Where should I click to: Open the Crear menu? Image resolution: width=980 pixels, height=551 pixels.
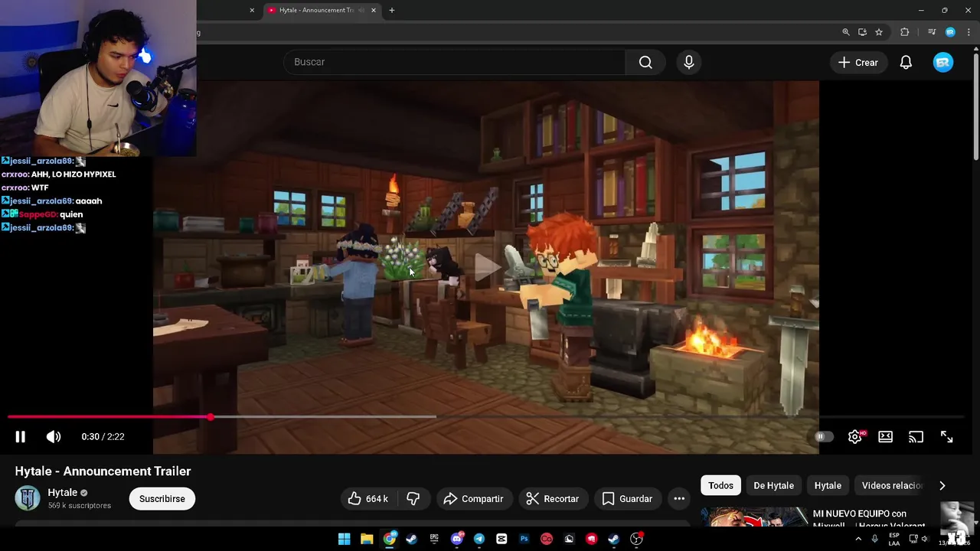pyautogui.click(x=857, y=63)
